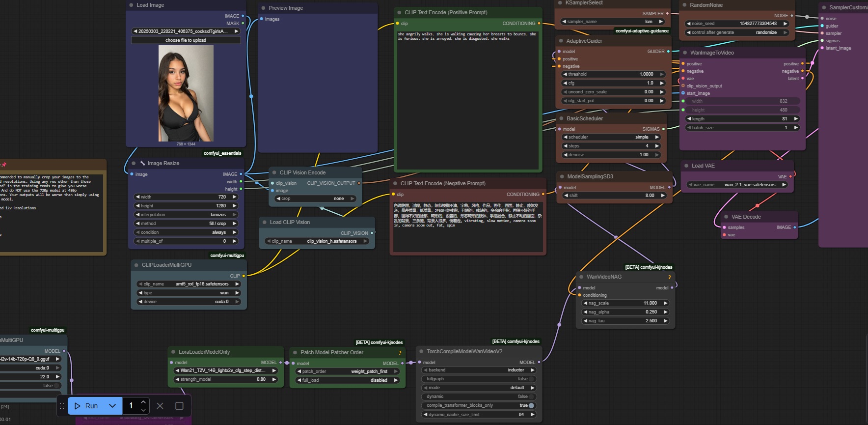Decrease batch count with down arrow
Image resolution: width=868 pixels, height=425 pixels.
(x=143, y=410)
